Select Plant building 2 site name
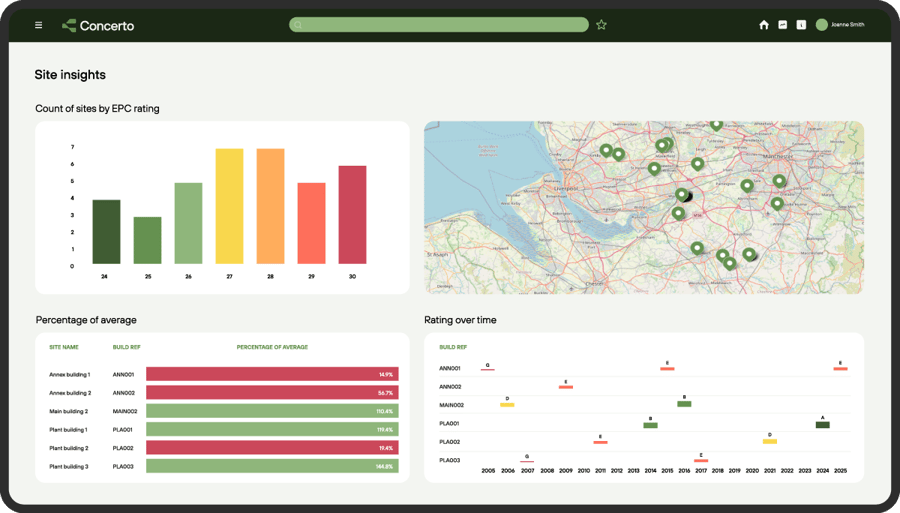This screenshot has width=900, height=513. (x=69, y=448)
